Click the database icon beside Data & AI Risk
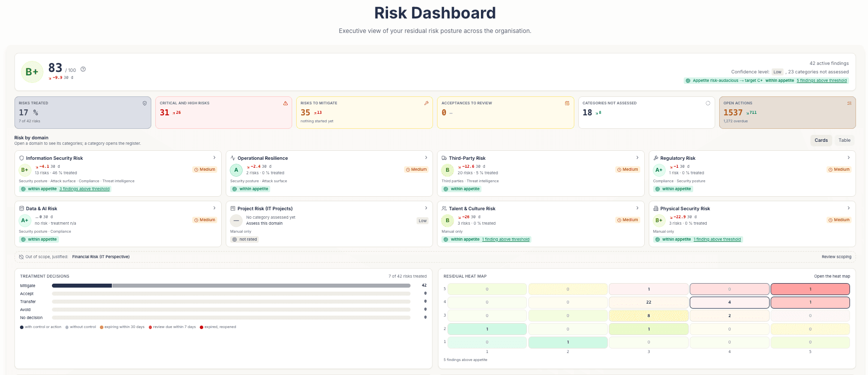 tap(21, 209)
